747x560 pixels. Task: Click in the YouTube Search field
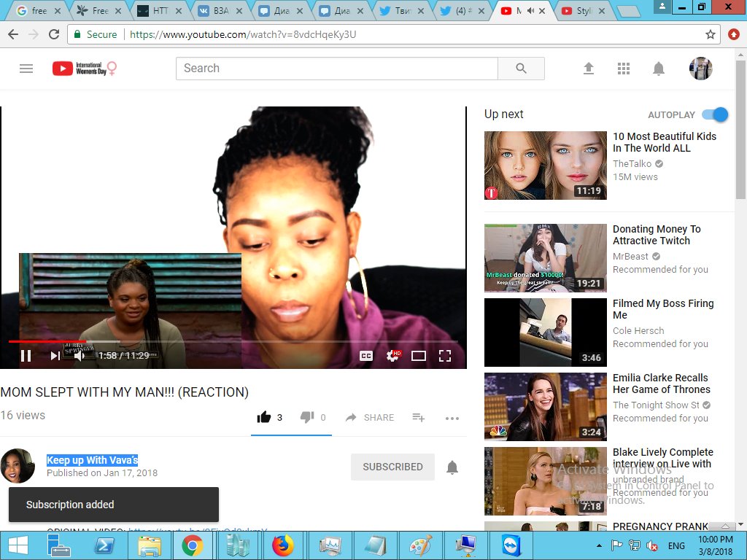tap(337, 69)
